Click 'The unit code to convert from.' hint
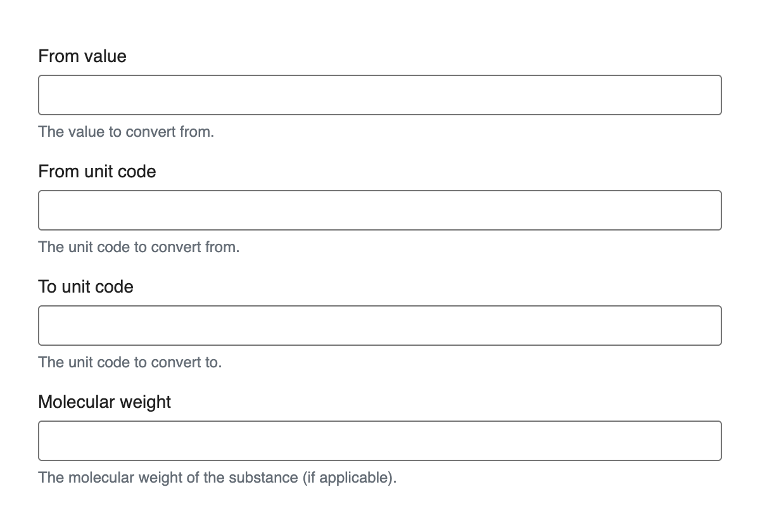Screen dimensions: 760x532 tap(139, 247)
